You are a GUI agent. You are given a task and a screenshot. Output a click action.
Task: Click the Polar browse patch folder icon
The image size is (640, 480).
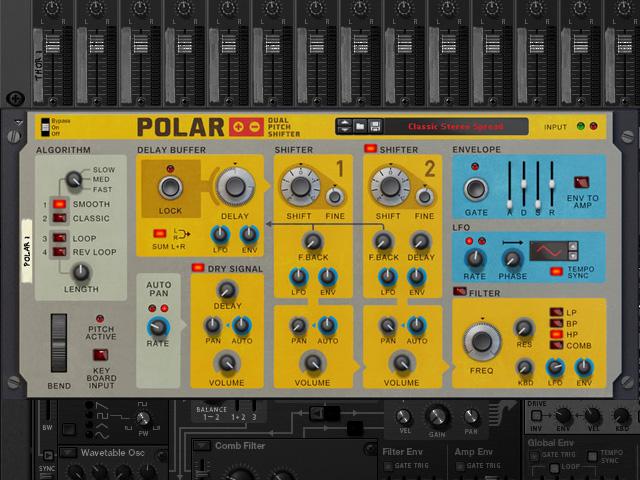click(x=360, y=127)
